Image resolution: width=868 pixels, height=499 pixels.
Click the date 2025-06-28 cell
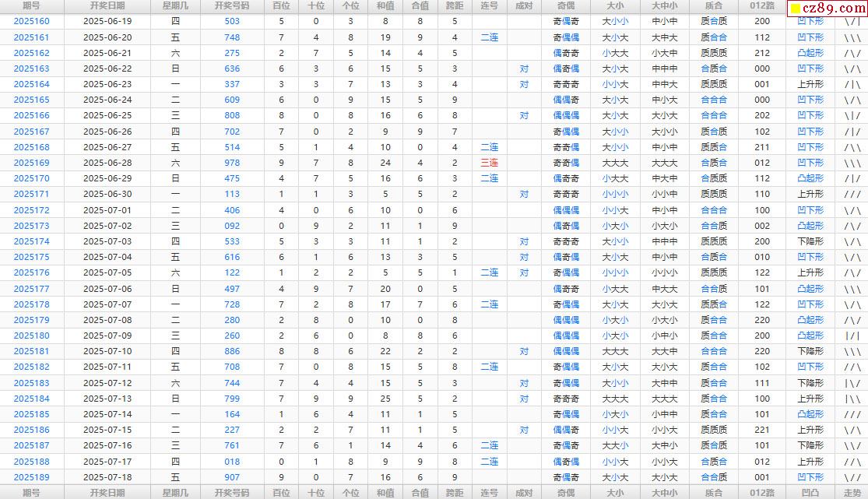[x=107, y=163]
